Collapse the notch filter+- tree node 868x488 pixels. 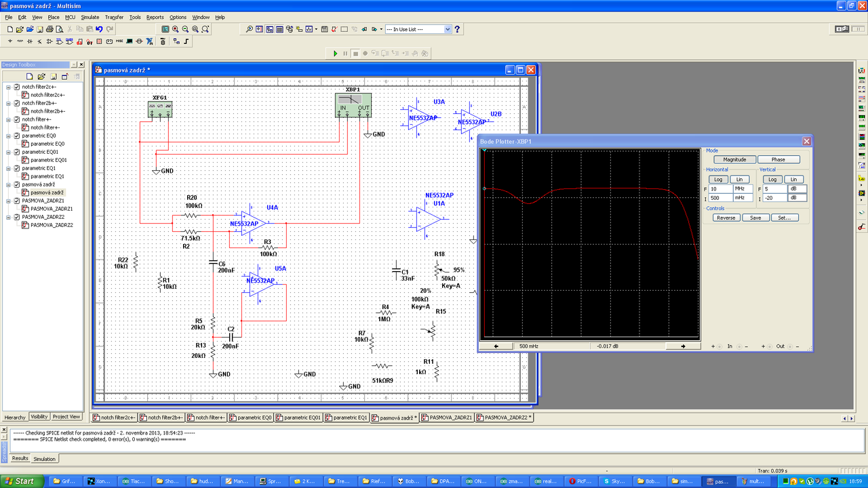point(8,119)
